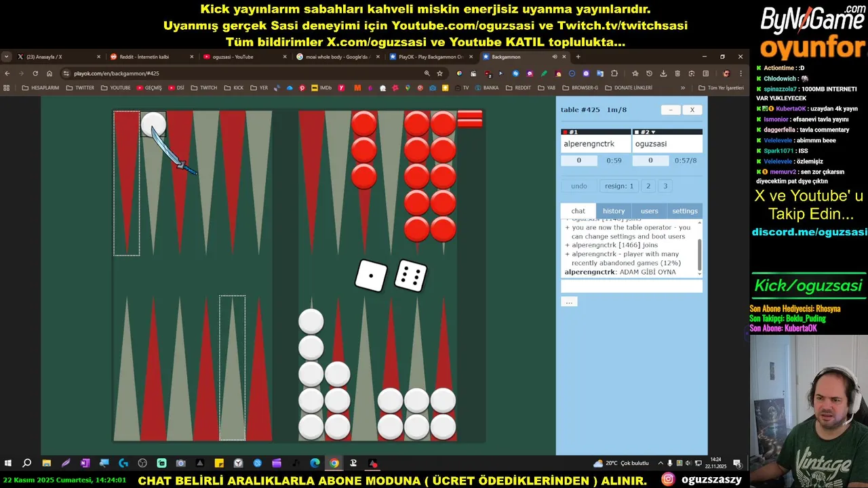Open the browser extensions puzzle icon

[614, 73]
